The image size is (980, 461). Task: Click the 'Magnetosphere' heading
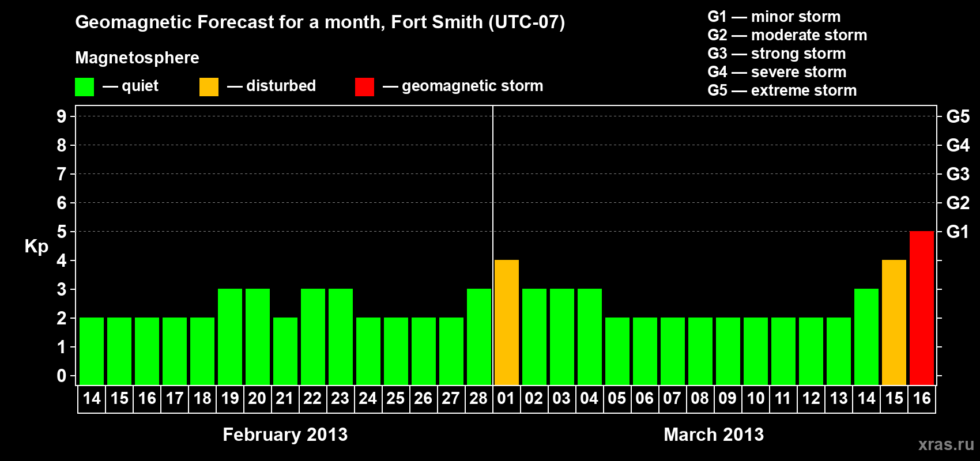point(137,58)
